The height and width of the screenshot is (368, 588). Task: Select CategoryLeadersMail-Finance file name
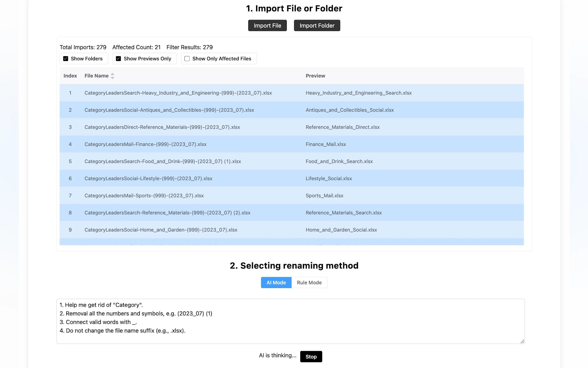coord(145,144)
